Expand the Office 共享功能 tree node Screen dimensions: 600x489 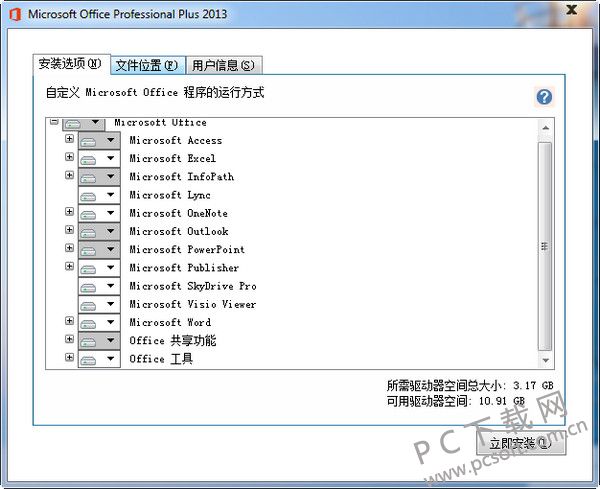click(x=70, y=339)
